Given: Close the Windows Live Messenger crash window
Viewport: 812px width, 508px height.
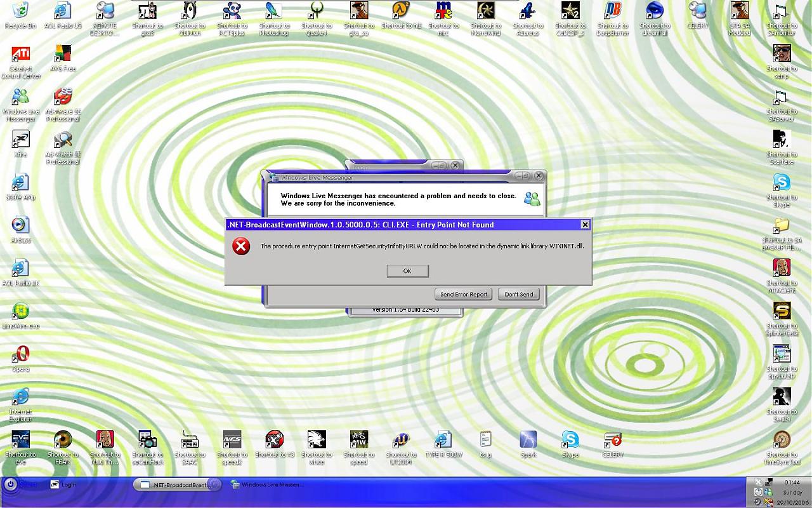Looking at the screenshot, I should tap(539, 176).
